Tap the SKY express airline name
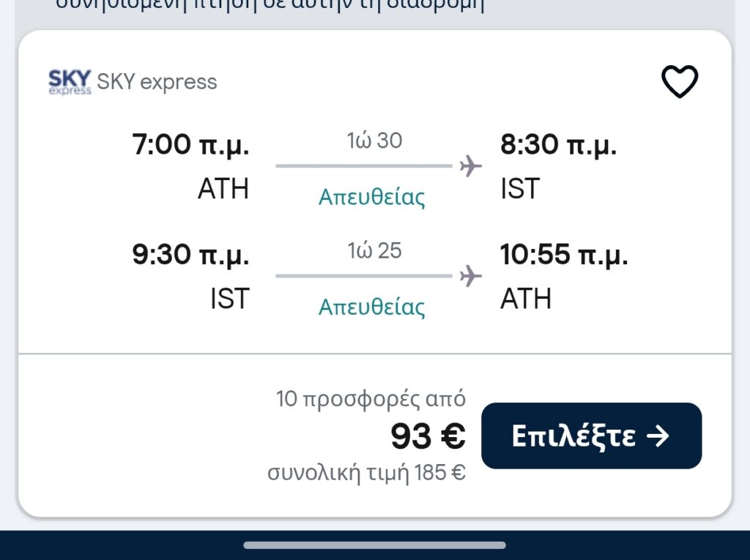Viewport: 750px width, 560px height. pos(157,82)
